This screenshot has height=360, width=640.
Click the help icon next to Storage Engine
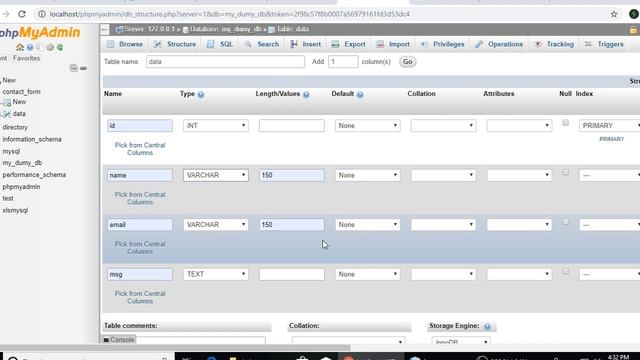tap(487, 326)
